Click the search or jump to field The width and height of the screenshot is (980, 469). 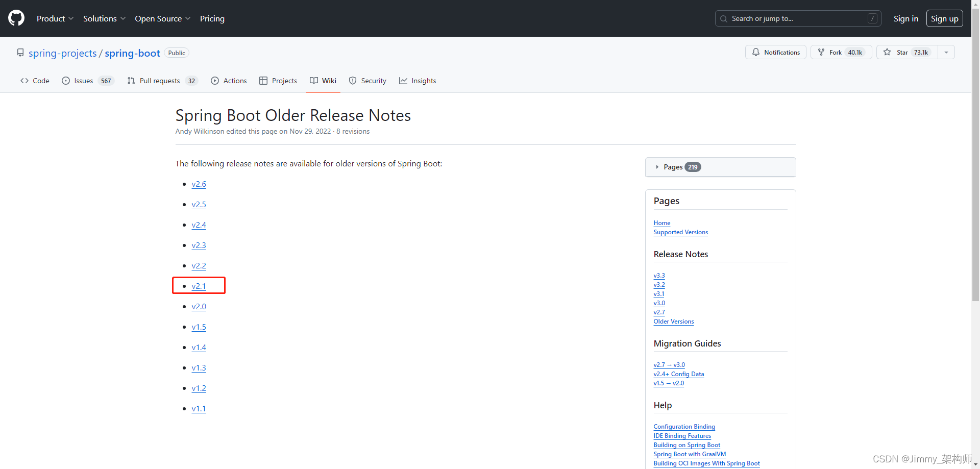pyautogui.click(x=796, y=18)
